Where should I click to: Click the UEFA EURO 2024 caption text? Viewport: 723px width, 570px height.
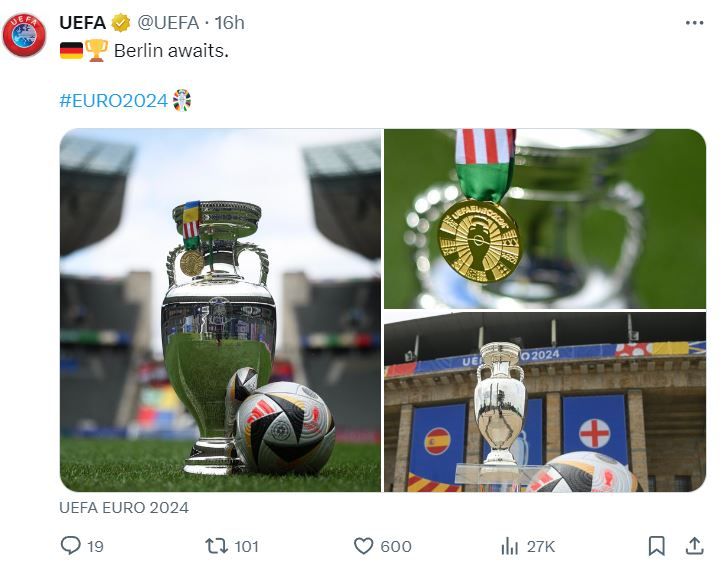pyautogui.click(x=124, y=508)
